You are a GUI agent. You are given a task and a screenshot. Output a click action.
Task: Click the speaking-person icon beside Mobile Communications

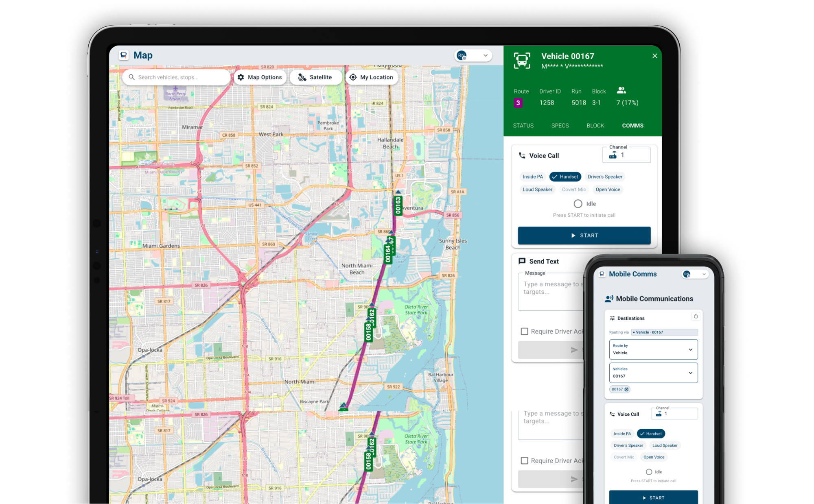tap(609, 299)
